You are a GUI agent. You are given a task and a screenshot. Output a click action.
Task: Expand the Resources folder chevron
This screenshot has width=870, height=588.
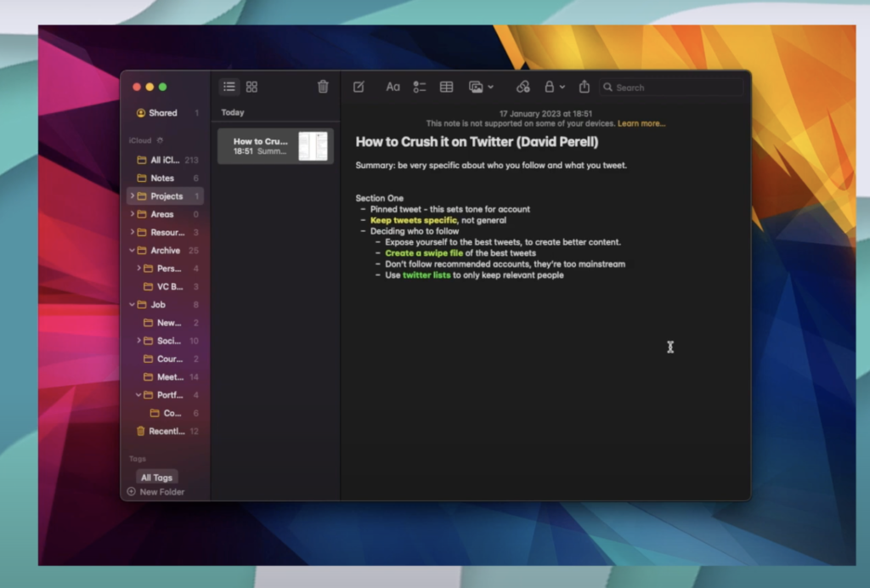[132, 232]
